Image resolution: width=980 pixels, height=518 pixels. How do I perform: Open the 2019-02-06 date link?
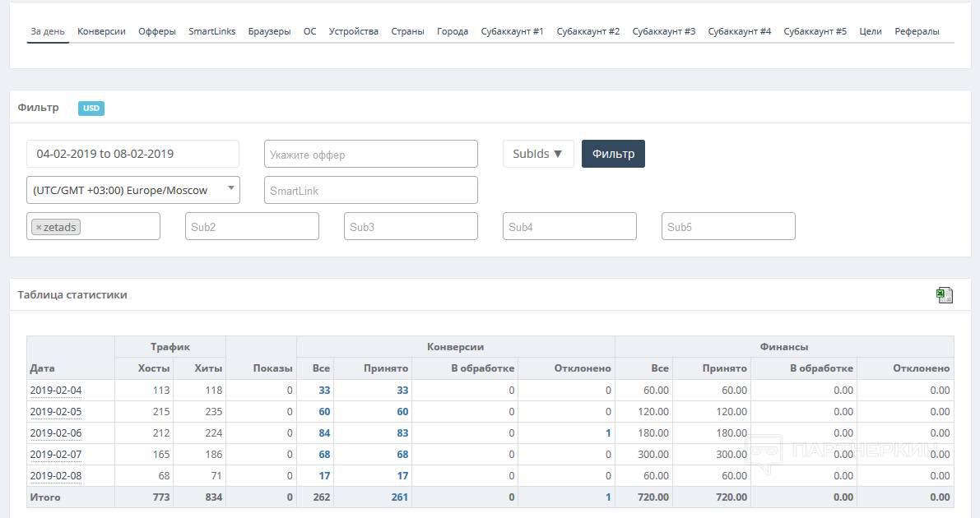[56, 433]
